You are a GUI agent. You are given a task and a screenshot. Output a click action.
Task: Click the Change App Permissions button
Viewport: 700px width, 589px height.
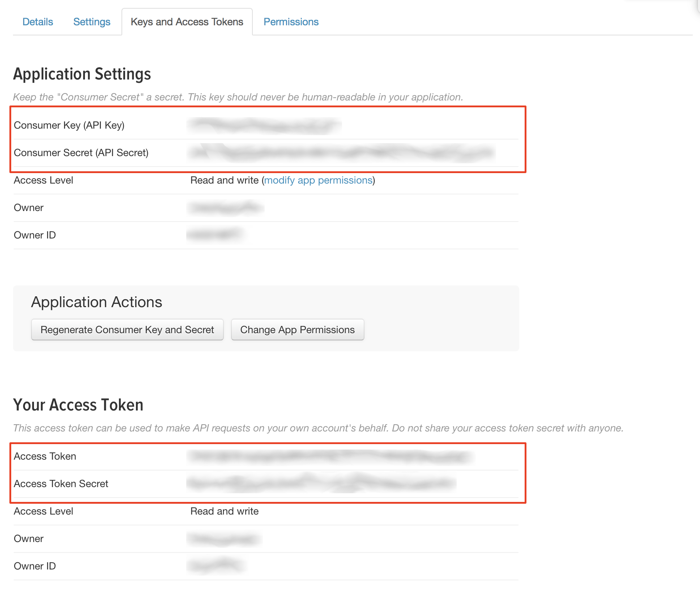coord(298,330)
